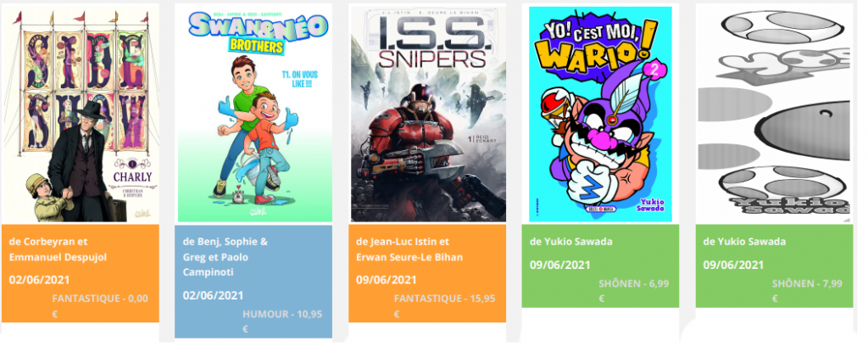
Task: Click the 09/06/2021 date on I.S.S. Snipers card
Action: pos(387,280)
